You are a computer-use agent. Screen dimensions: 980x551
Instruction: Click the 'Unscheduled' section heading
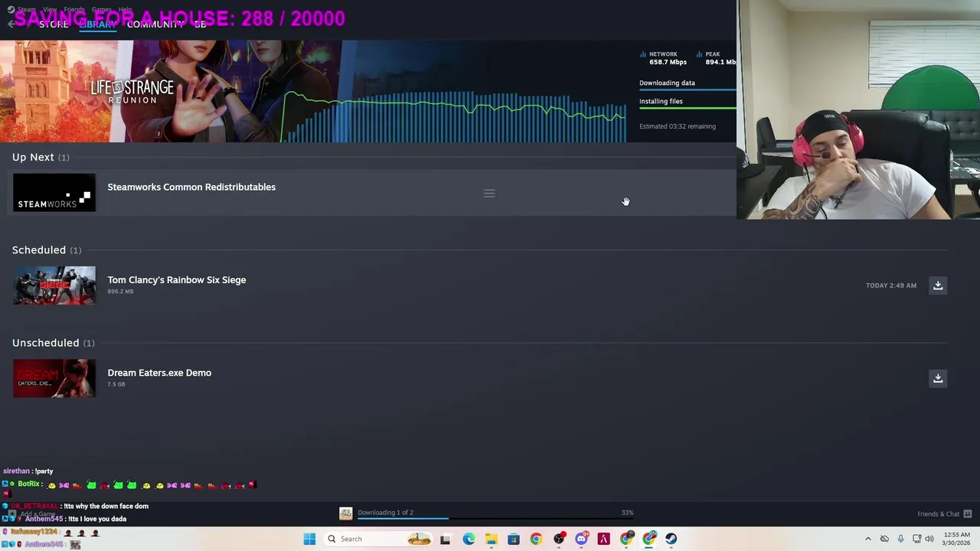[46, 343]
